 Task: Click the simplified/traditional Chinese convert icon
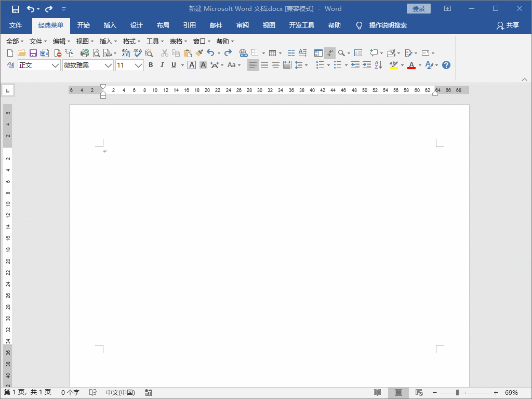pos(126,53)
